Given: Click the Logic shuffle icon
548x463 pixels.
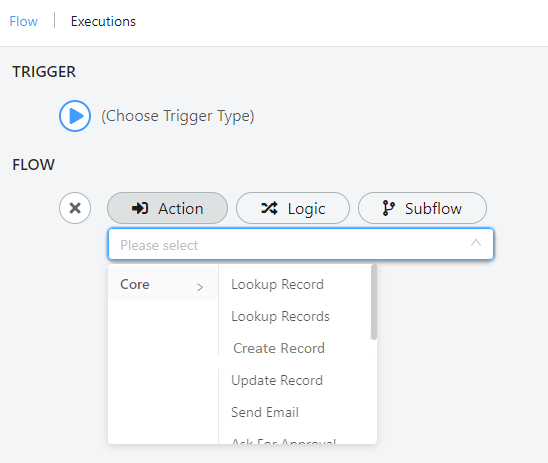Looking at the screenshot, I should 269,208.
